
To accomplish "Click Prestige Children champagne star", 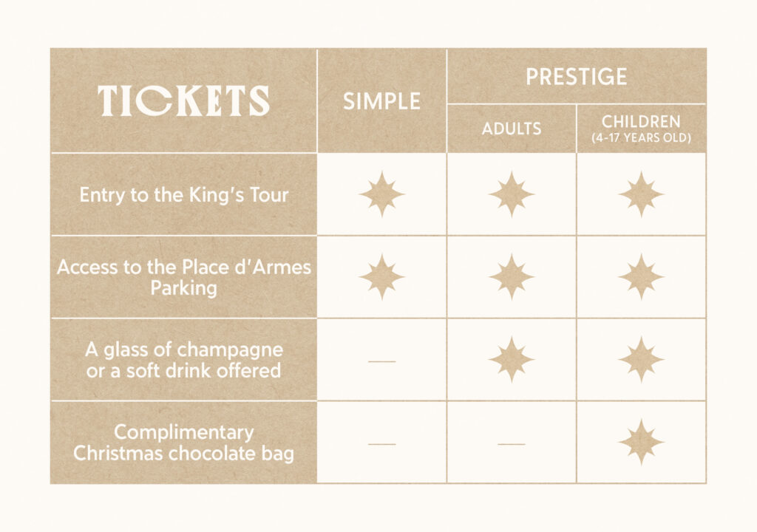I will tap(641, 360).
